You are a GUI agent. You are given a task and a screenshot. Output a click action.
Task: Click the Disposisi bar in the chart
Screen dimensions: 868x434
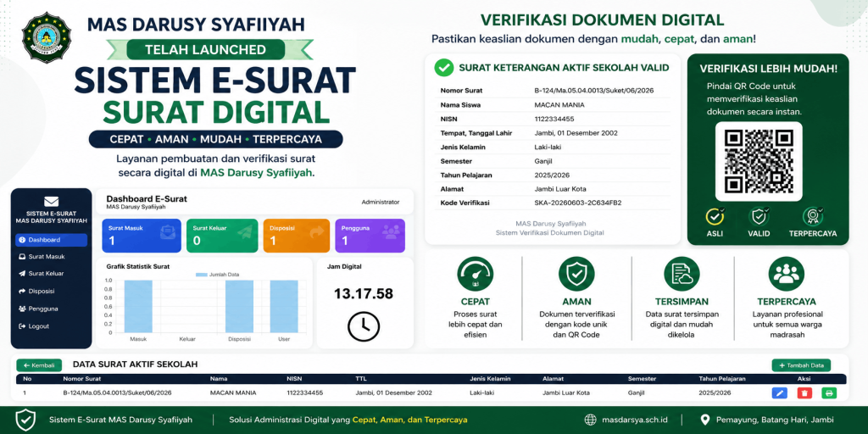coord(239,306)
